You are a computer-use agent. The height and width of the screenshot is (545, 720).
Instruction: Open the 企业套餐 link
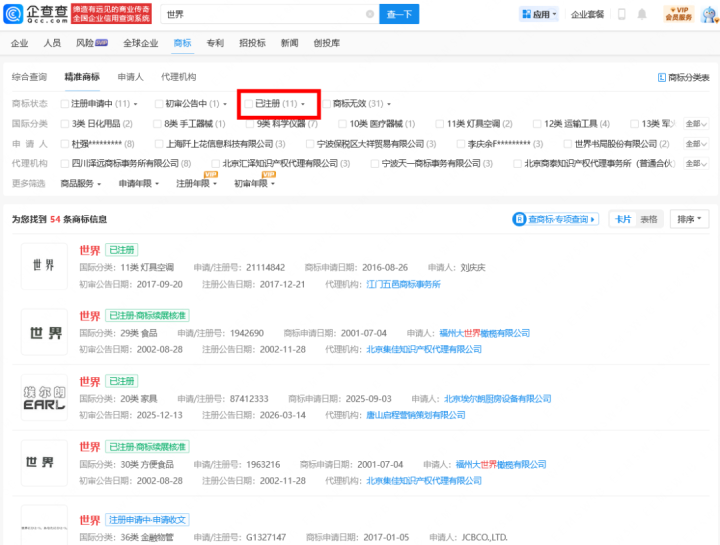[x=587, y=15]
